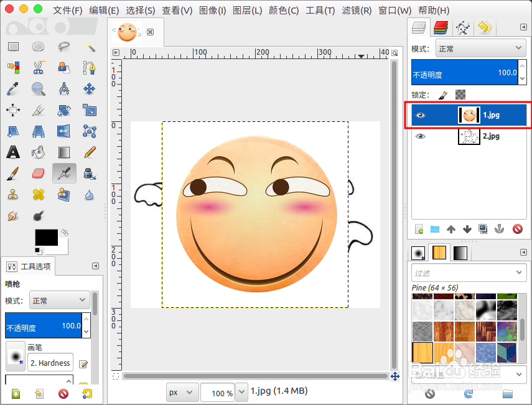
Task: Select the Ink tool
Action: pyautogui.click(x=90, y=174)
